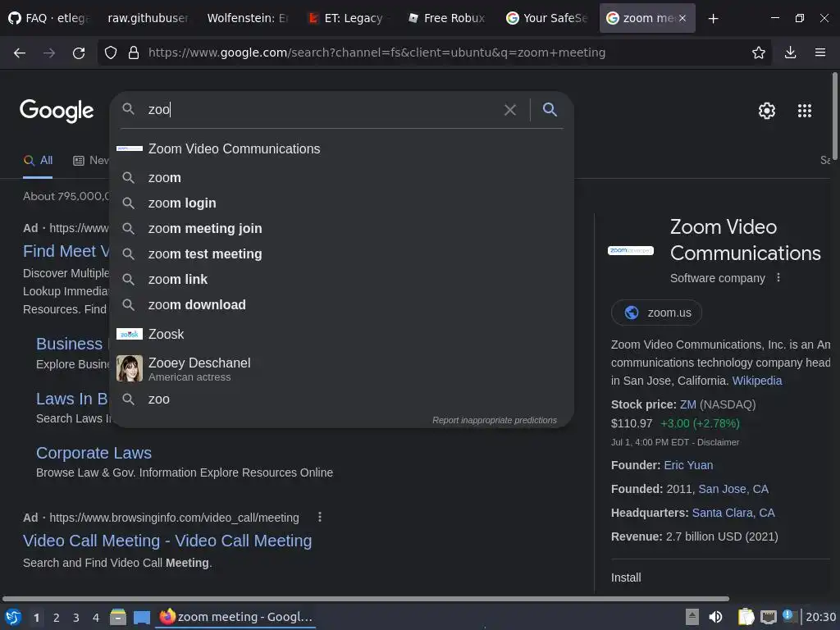Open the Santa Clara, CA link
The image size is (840, 630).
pos(733,513)
